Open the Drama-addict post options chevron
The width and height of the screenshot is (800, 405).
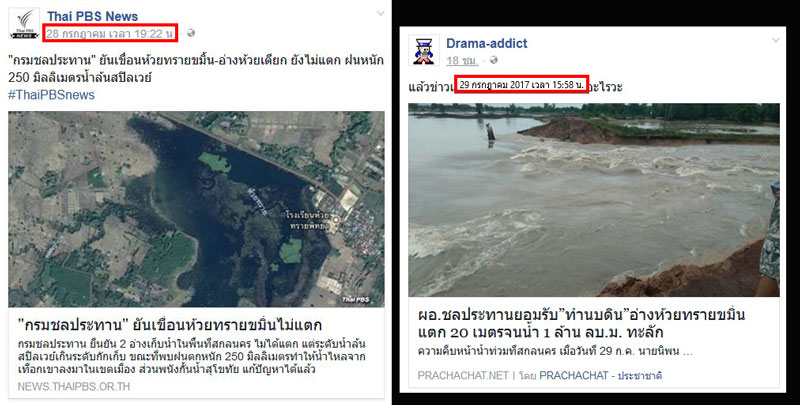[x=776, y=40]
